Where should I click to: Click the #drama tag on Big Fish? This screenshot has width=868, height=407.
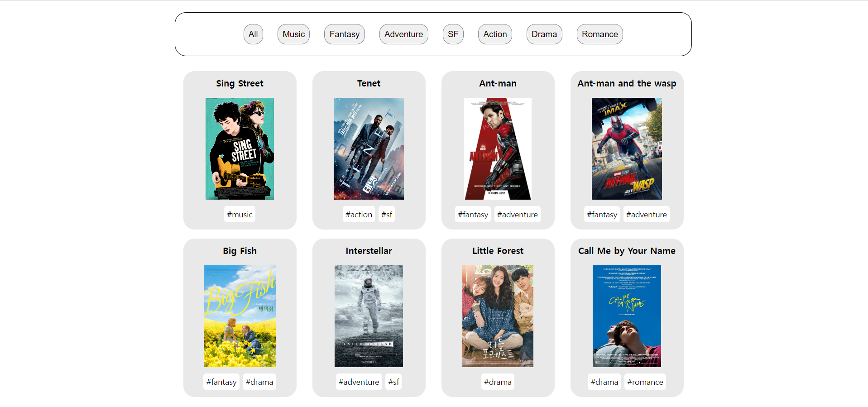click(x=259, y=382)
